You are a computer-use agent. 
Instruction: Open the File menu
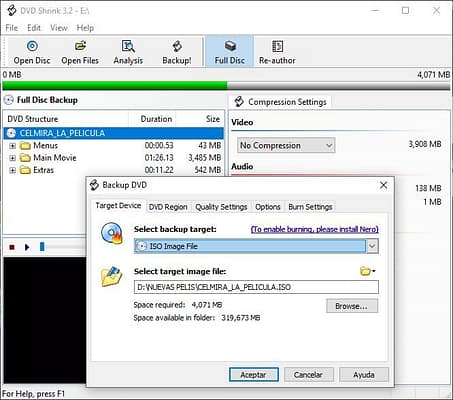pos(12,28)
